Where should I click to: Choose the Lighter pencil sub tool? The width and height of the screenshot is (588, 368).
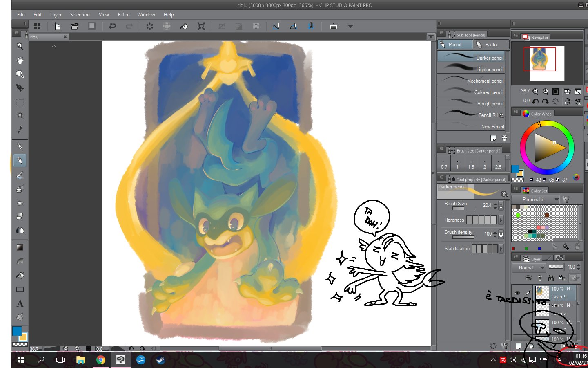(x=471, y=68)
